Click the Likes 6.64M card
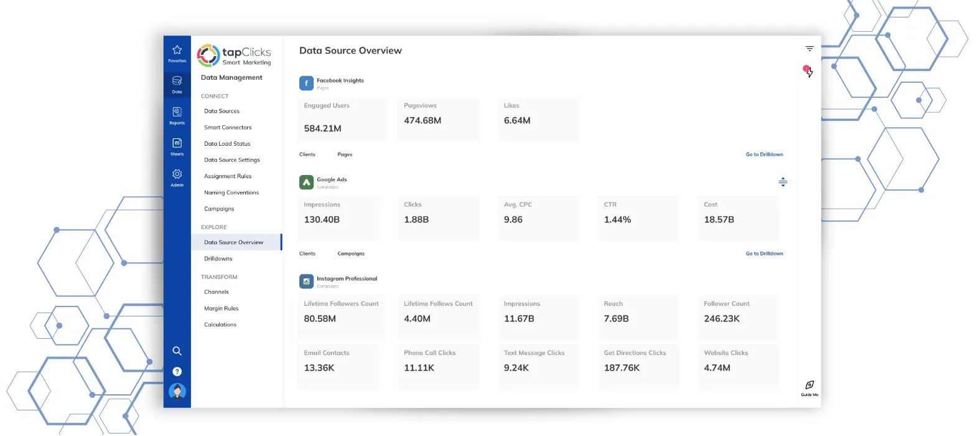980x436 pixels. [539, 119]
